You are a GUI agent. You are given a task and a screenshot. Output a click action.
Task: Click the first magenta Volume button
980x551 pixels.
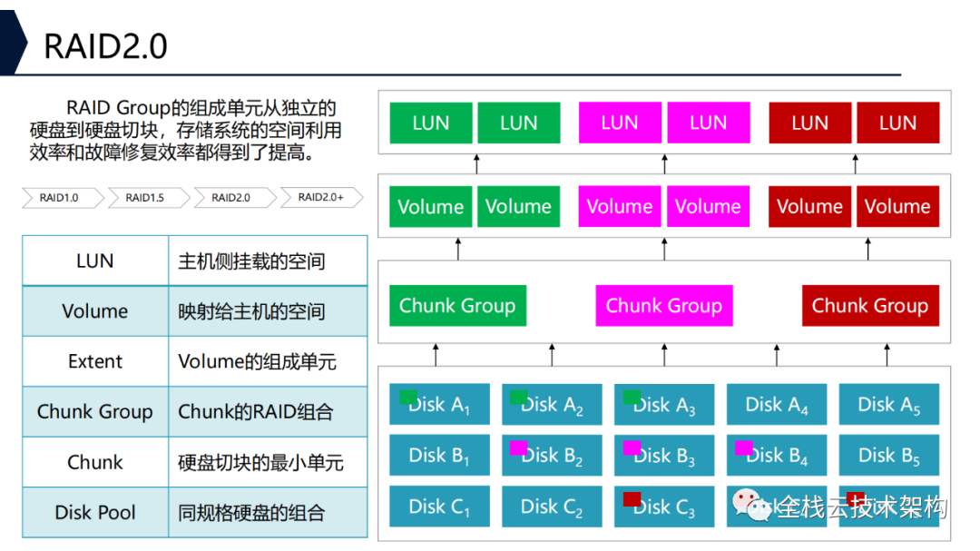point(619,206)
